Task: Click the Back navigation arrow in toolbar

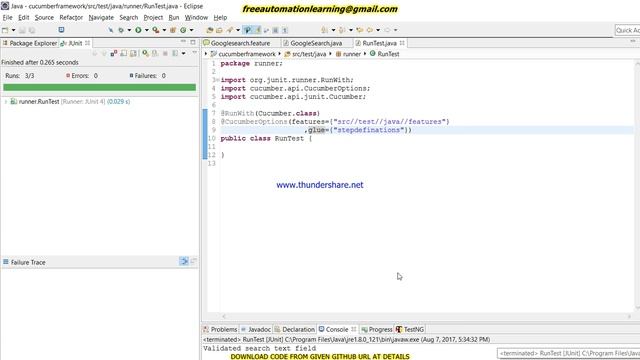Action: click(x=370, y=30)
